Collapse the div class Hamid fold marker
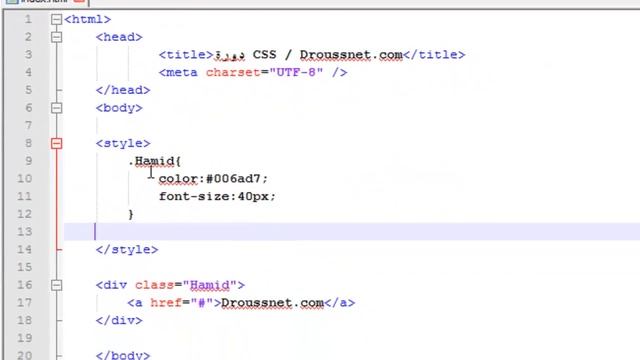The width and height of the screenshot is (640, 360). pos(57,285)
